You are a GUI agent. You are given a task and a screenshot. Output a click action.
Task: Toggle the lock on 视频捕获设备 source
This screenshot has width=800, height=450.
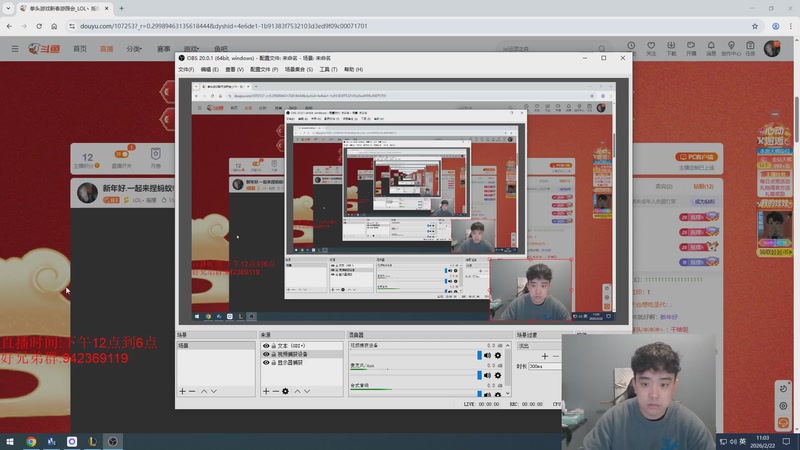tap(273, 354)
